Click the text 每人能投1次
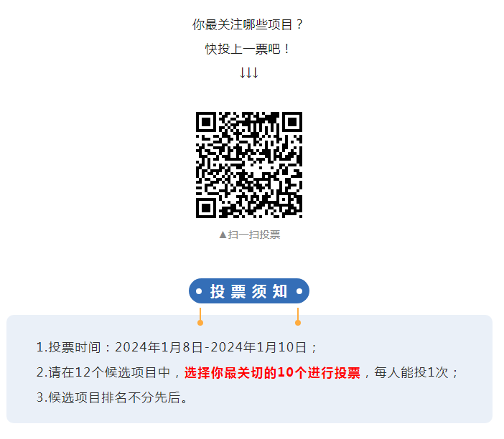 pyautogui.click(x=411, y=373)
